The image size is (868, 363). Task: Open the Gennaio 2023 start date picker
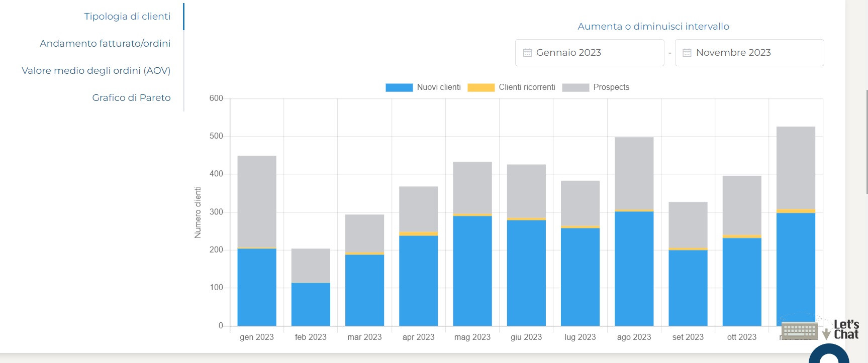tap(590, 53)
